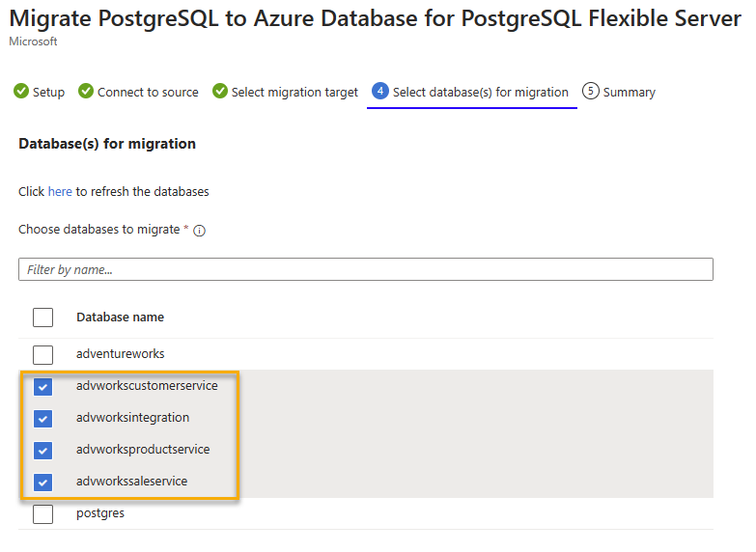Go to Connect to source tab
756x552 pixels.
coord(138,92)
